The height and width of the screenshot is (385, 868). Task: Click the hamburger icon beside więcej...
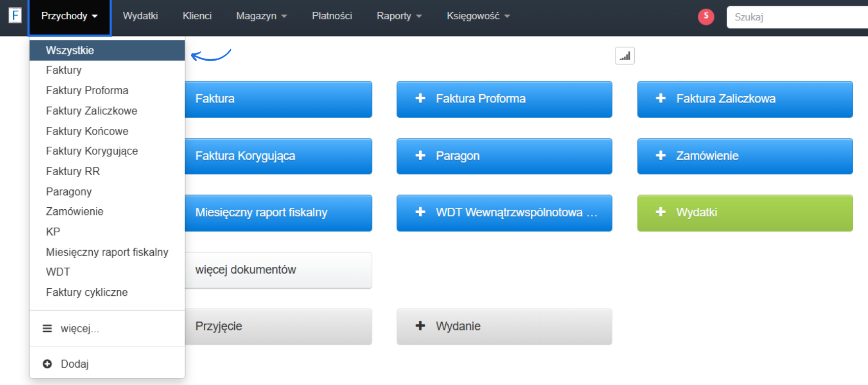click(x=47, y=328)
